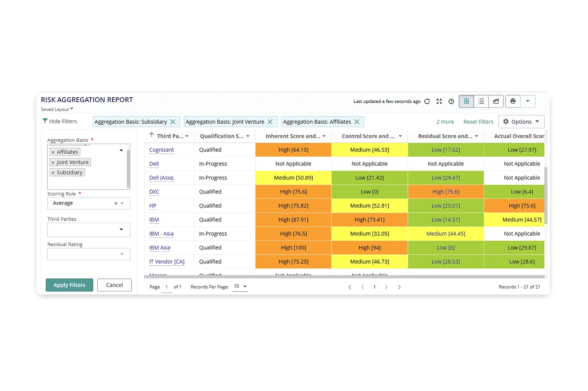Viewport: 588px width, 391px height.
Task: Go to first page of records
Action: pyautogui.click(x=350, y=287)
